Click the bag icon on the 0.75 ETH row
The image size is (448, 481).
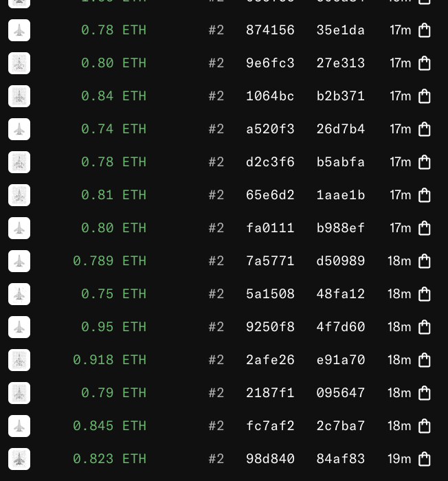(425, 294)
